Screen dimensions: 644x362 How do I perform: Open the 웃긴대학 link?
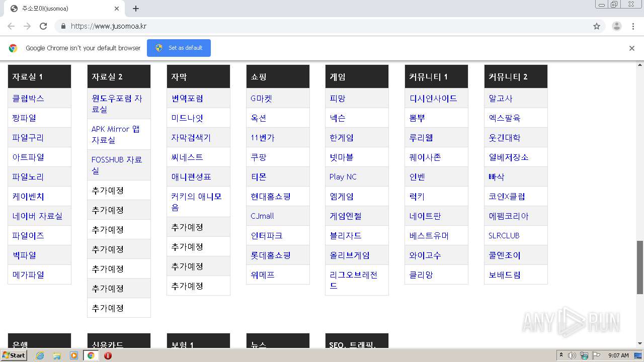tap(505, 138)
